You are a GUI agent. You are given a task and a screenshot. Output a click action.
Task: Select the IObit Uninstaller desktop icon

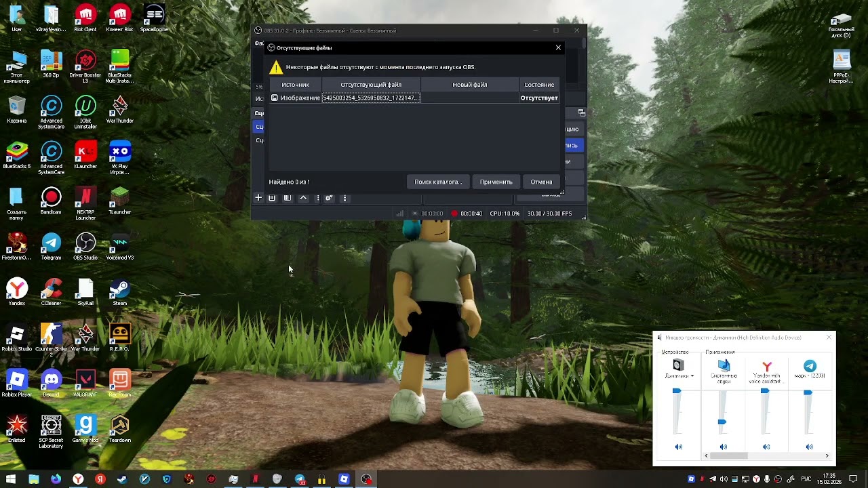click(x=85, y=113)
